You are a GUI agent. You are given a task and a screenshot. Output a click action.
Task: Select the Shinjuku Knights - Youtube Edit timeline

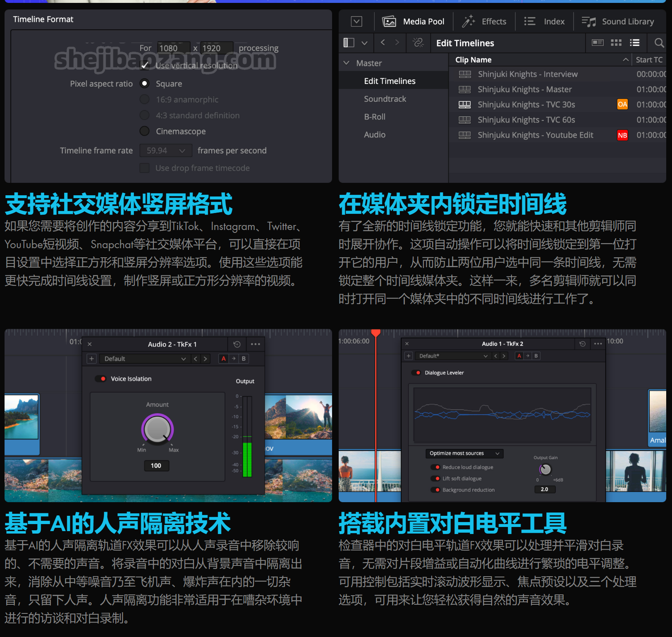coord(535,135)
